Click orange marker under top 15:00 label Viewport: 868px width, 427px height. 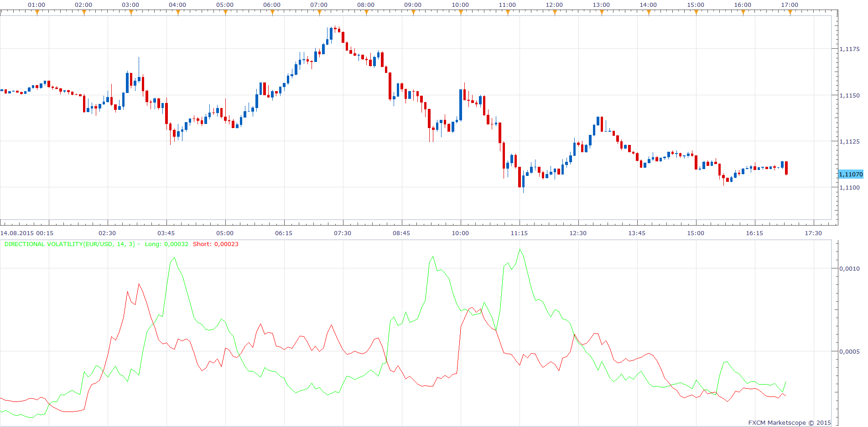pyautogui.click(x=696, y=13)
